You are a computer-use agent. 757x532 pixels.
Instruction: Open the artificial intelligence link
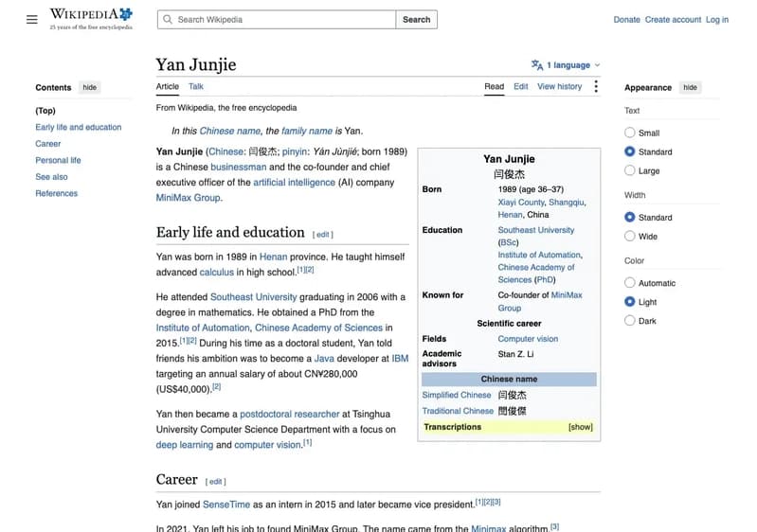point(294,183)
